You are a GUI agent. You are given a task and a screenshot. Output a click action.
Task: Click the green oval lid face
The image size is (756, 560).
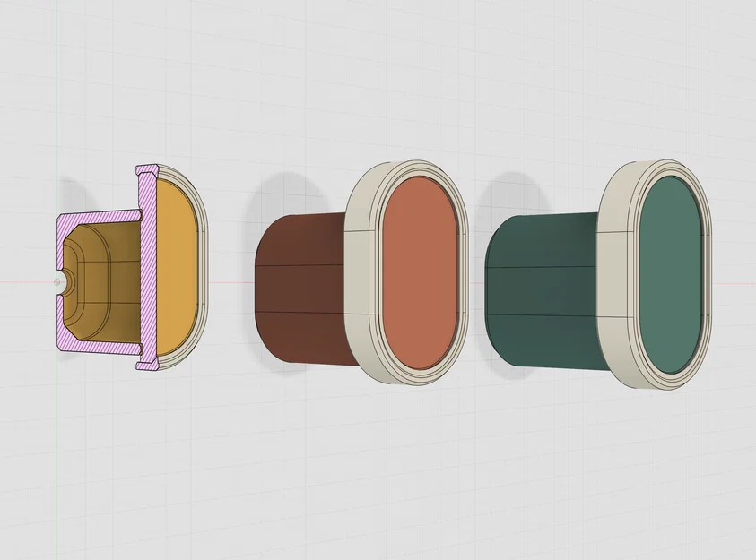click(670, 274)
